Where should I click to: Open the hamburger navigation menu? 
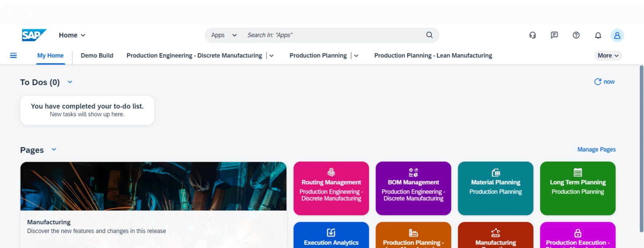[13, 55]
